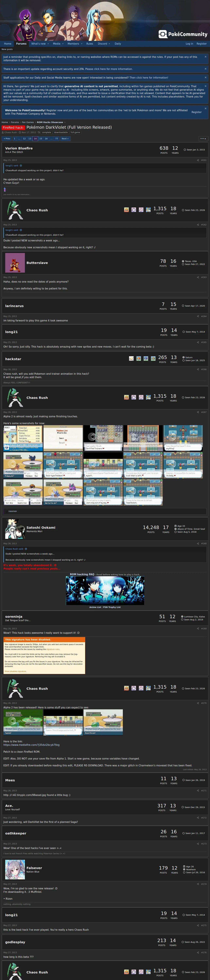Close the account security and 2FA notice
This screenshot has width=210, height=980.
[x=205, y=69]
